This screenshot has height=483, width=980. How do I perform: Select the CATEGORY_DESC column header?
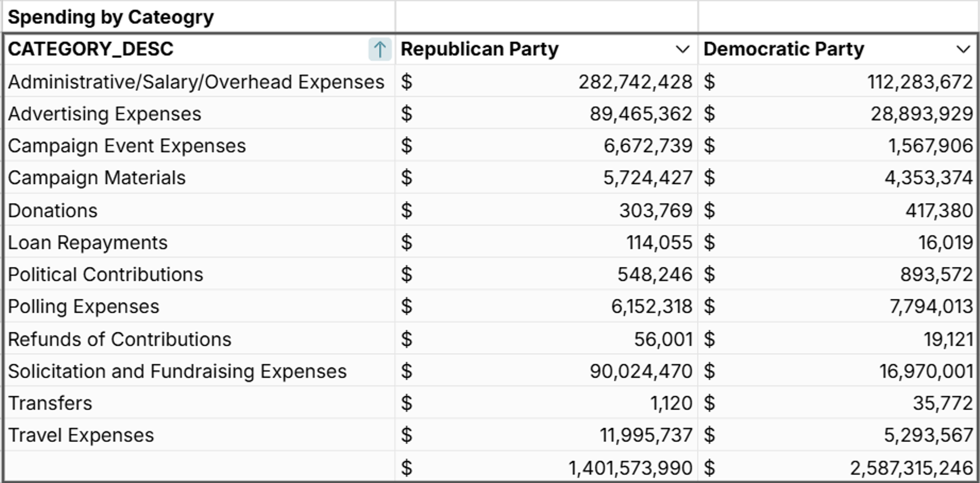click(114, 48)
